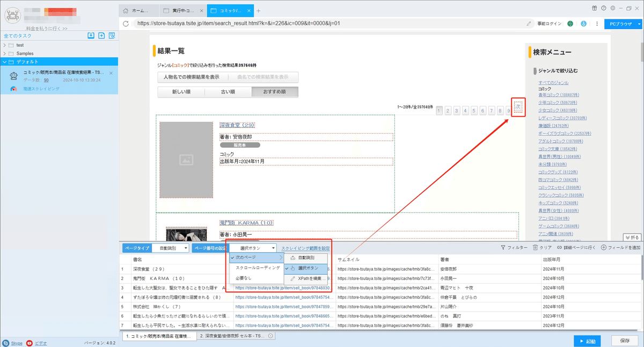Click the gift icon in title bar
The height and width of the screenshot is (347, 644).
(595, 8)
